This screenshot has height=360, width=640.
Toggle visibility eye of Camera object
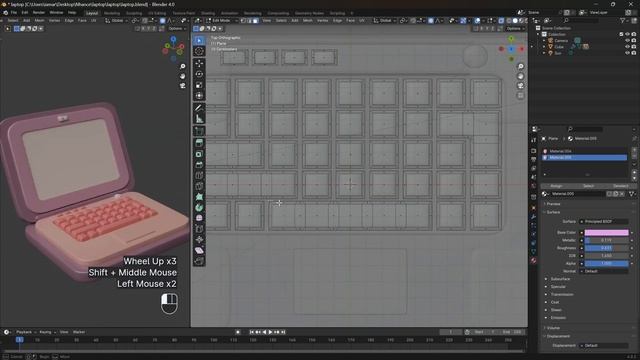pos(627,40)
